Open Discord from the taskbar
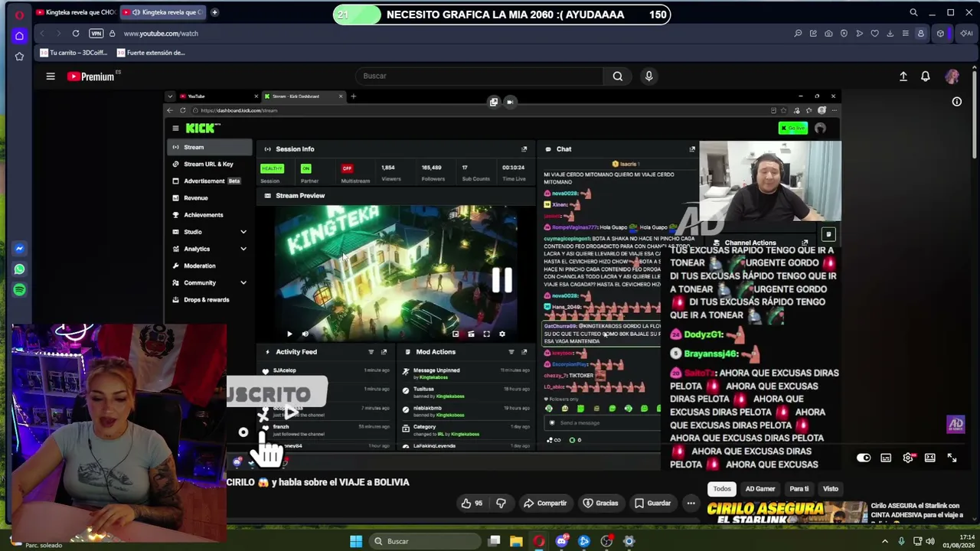This screenshot has width=980, height=551. point(562,542)
